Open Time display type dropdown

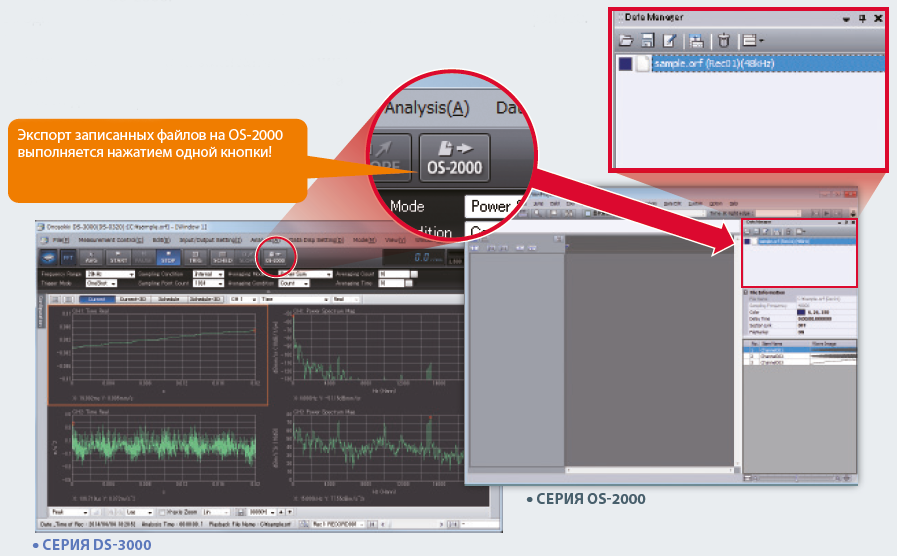(295, 299)
